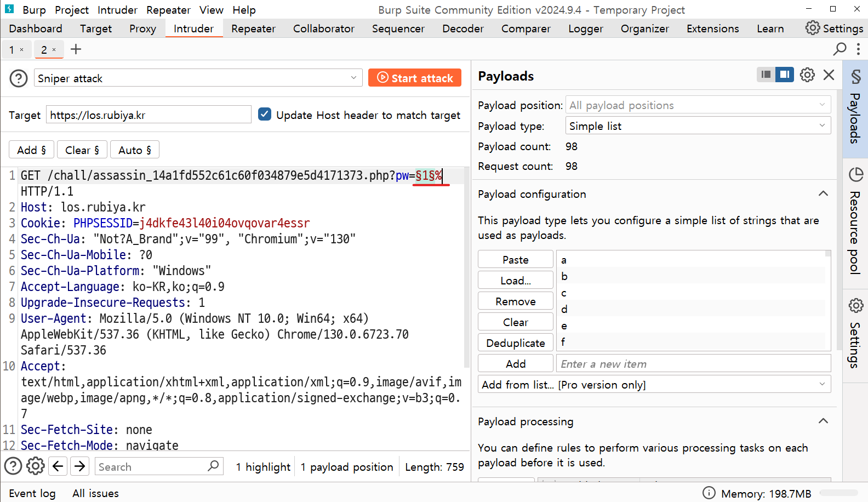The width and height of the screenshot is (868, 502).
Task: Click the Target URL input field
Action: pos(149,115)
